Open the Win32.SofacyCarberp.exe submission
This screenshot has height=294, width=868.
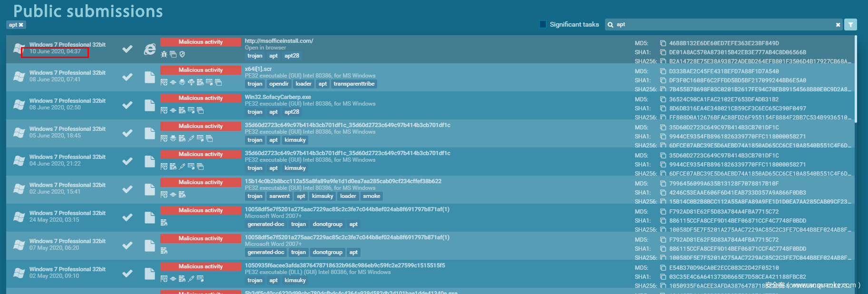(x=278, y=97)
